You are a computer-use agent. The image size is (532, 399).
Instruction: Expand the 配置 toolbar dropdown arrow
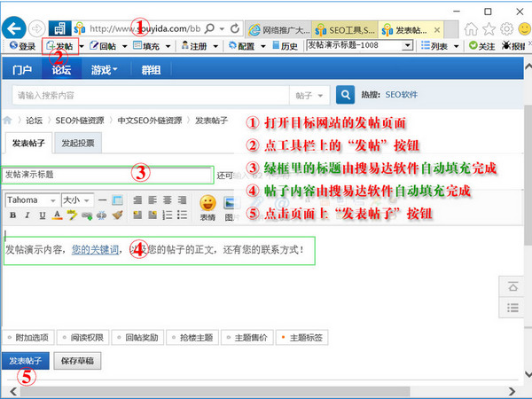[x=263, y=46]
